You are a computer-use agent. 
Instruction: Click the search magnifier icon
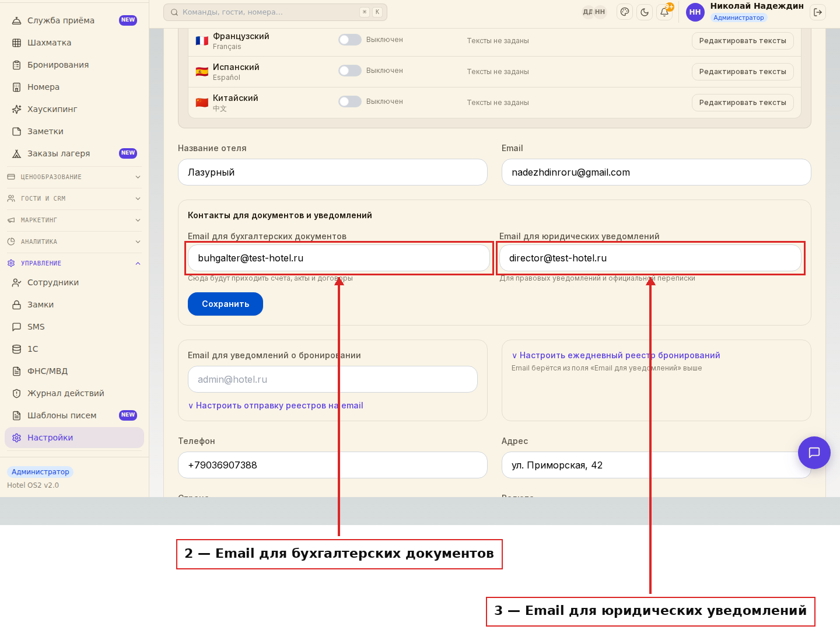[174, 12]
